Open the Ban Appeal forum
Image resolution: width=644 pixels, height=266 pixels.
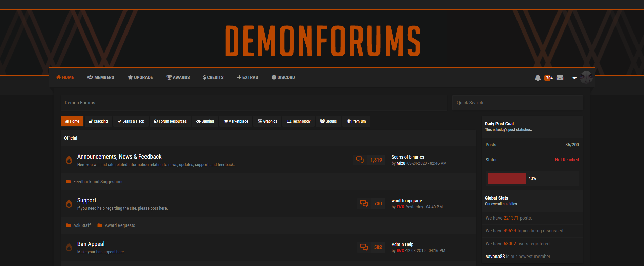[91, 244]
